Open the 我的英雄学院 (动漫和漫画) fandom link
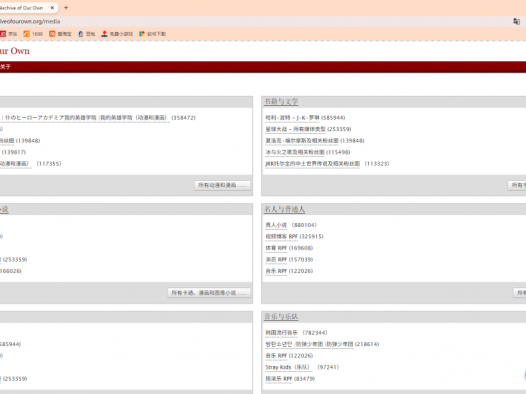The width and height of the screenshot is (526, 394). [x=85, y=118]
